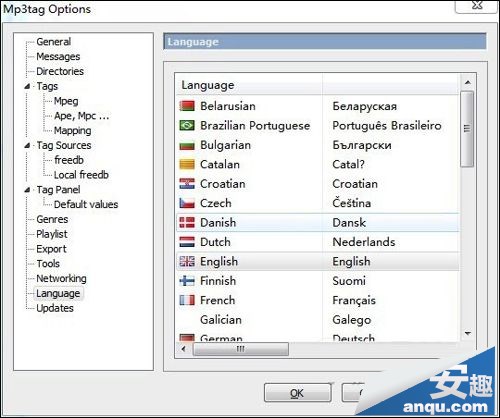Open Local freedb settings page

click(x=81, y=175)
